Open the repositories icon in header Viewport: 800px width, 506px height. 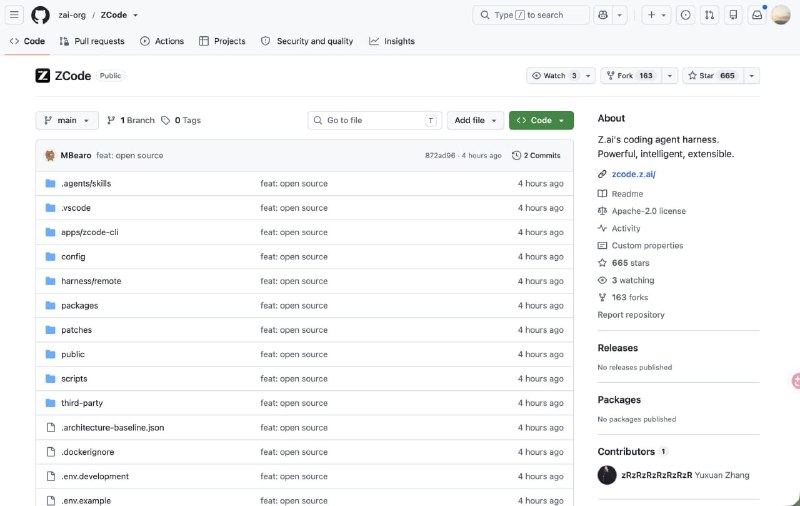(x=733, y=15)
